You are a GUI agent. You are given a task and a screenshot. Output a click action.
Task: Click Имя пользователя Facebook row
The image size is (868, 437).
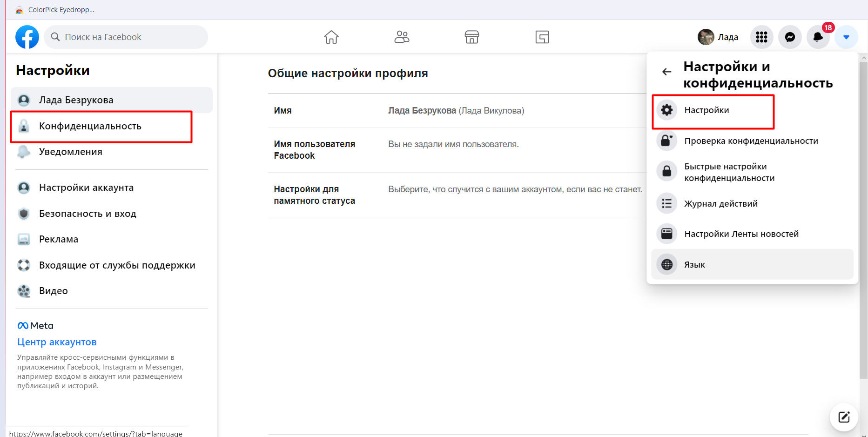click(457, 150)
